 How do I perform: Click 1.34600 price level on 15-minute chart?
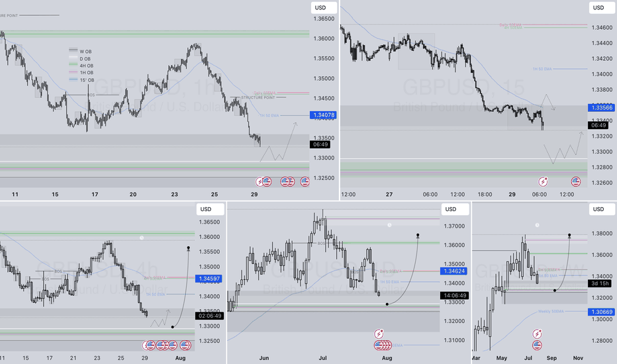coord(602,28)
